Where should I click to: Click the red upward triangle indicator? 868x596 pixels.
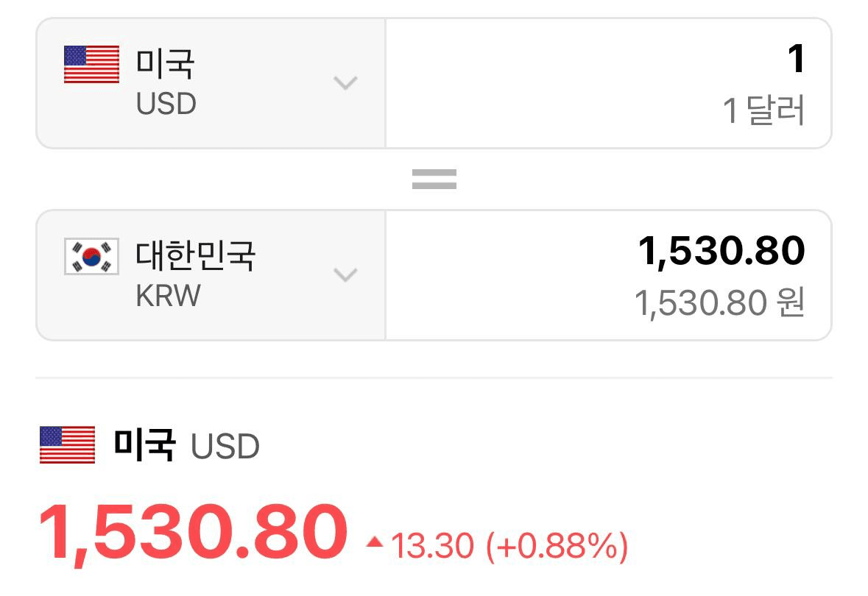(375, 542)
